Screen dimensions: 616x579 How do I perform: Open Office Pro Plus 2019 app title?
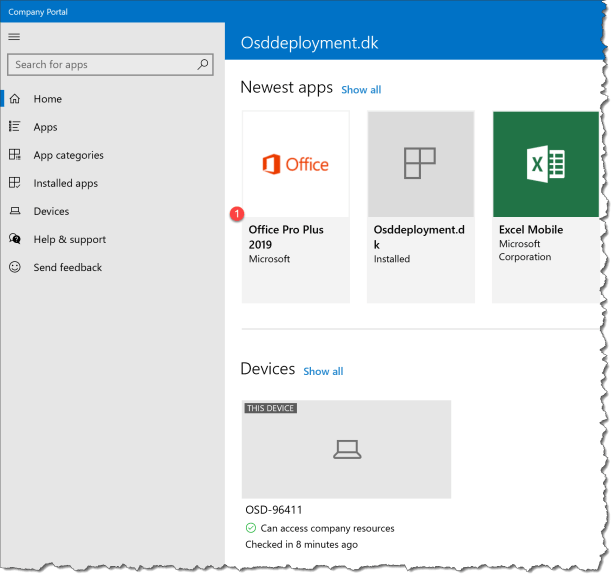tap(286, 237)
